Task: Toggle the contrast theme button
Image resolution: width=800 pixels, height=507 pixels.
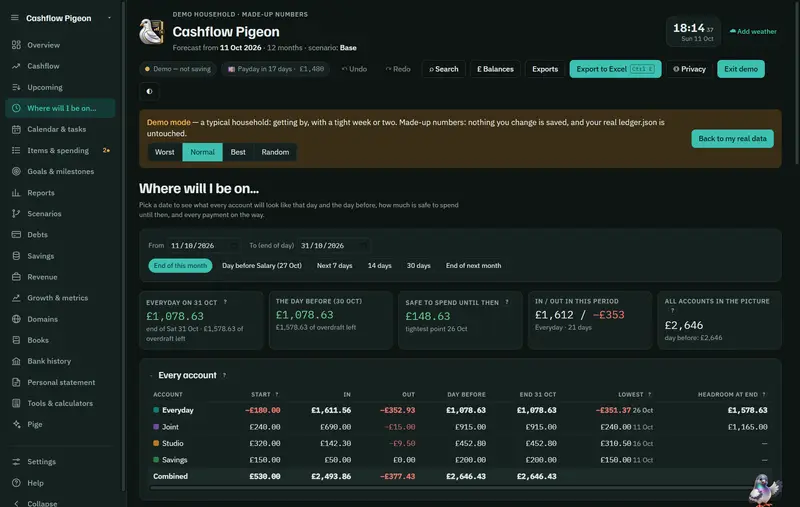Action: [x=149, y=91]
